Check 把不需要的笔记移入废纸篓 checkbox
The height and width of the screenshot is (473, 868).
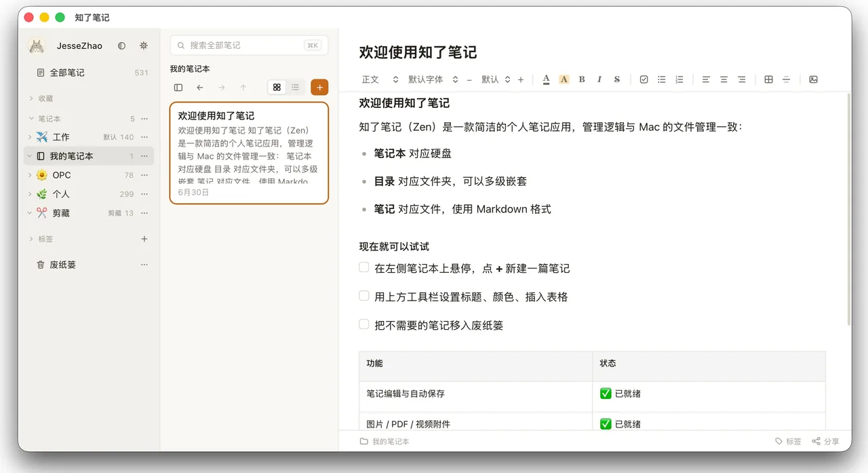pyautogui.click(x=364, y=324)
